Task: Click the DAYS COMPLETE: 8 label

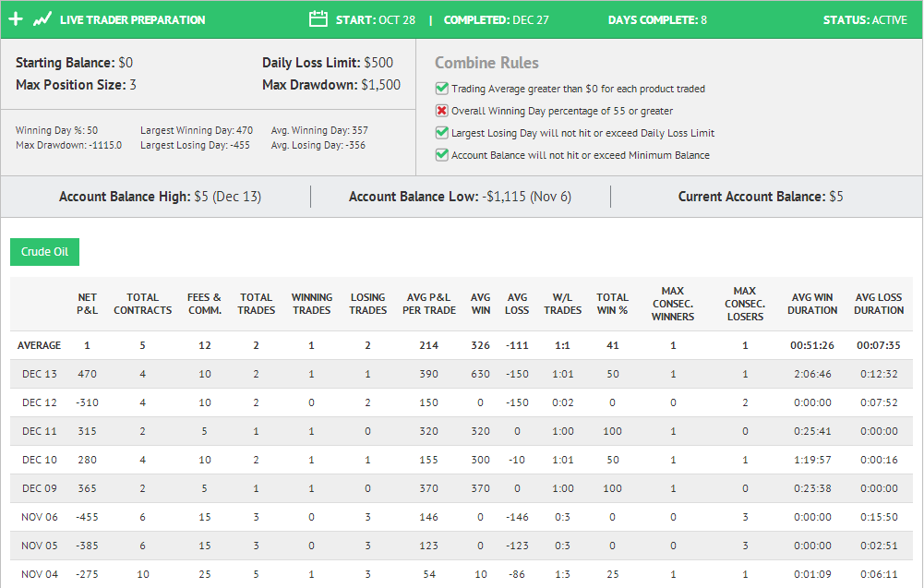Action: (657, 20)
